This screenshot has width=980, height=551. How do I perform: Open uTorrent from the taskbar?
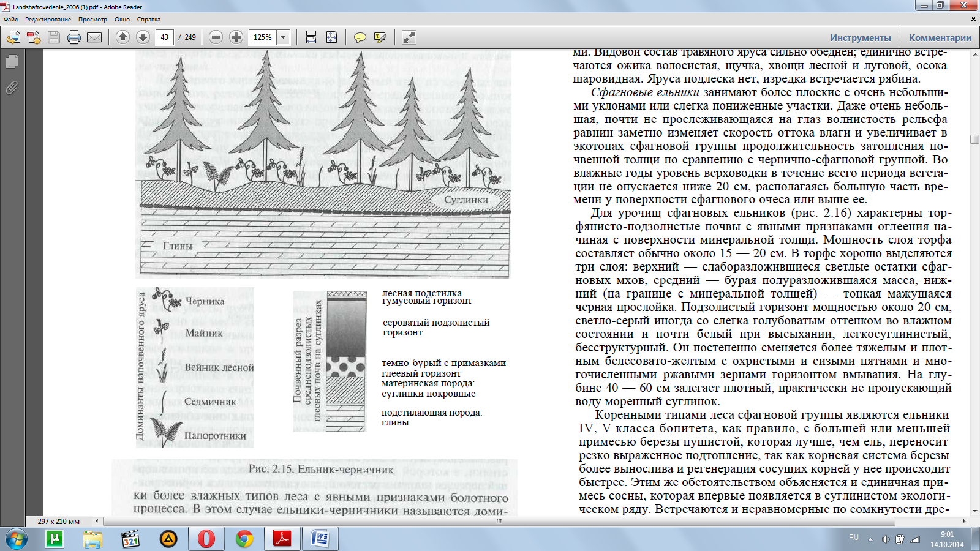tap(55, 539)
